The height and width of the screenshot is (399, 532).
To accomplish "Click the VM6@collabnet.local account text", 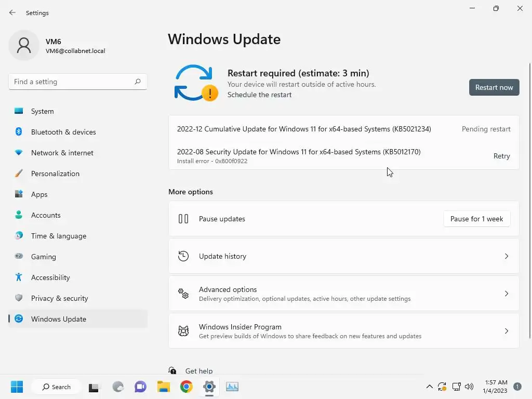I will pos(75,51).
